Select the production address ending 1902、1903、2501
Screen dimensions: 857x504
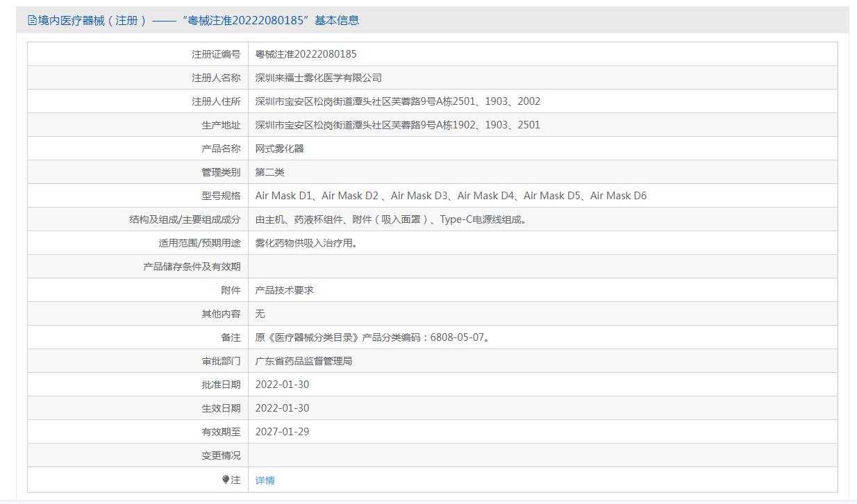click(x=398, y=125)
